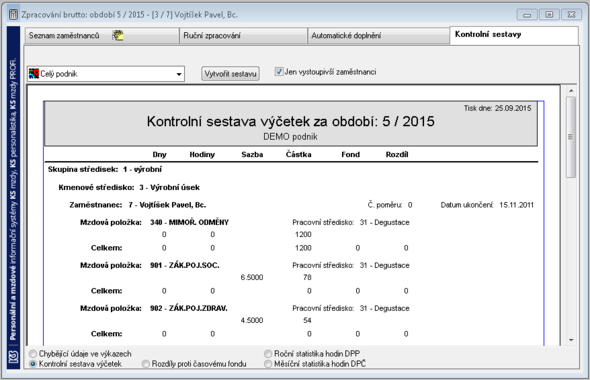Click the Kmenové středisko: 3 - Výrobní úsek row
This screenshot has height=380, width=590.
coord(129,187)
